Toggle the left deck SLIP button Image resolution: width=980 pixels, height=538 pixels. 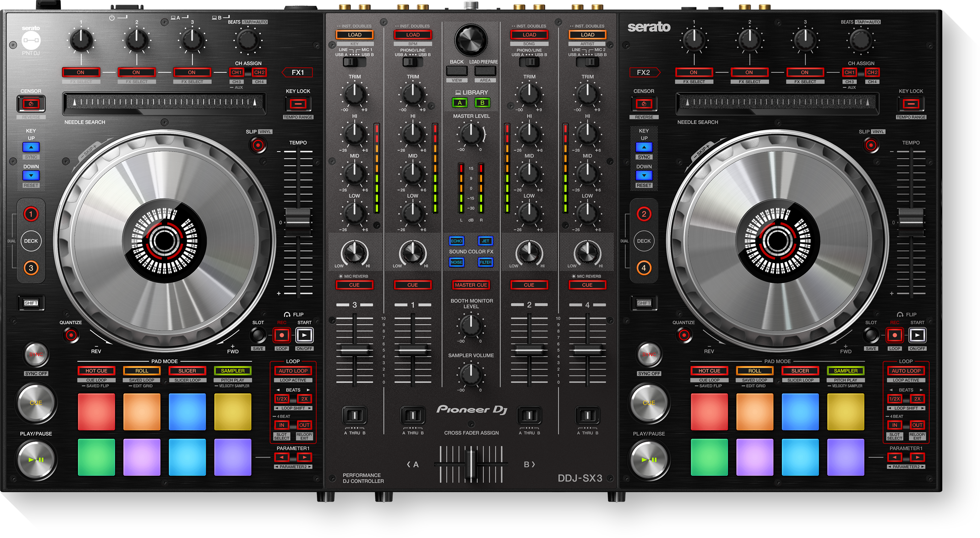[258, 145]
